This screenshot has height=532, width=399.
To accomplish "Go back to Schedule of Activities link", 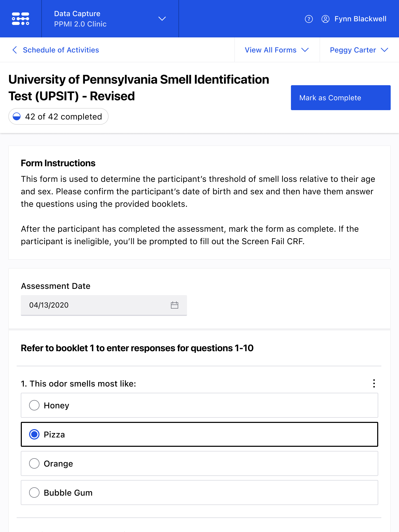I will point(61,50).
